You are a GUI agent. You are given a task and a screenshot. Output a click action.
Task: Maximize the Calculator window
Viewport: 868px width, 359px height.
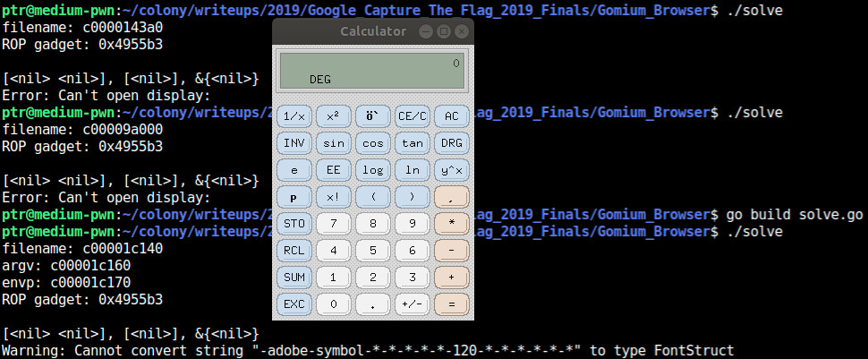tap(444, 31)
